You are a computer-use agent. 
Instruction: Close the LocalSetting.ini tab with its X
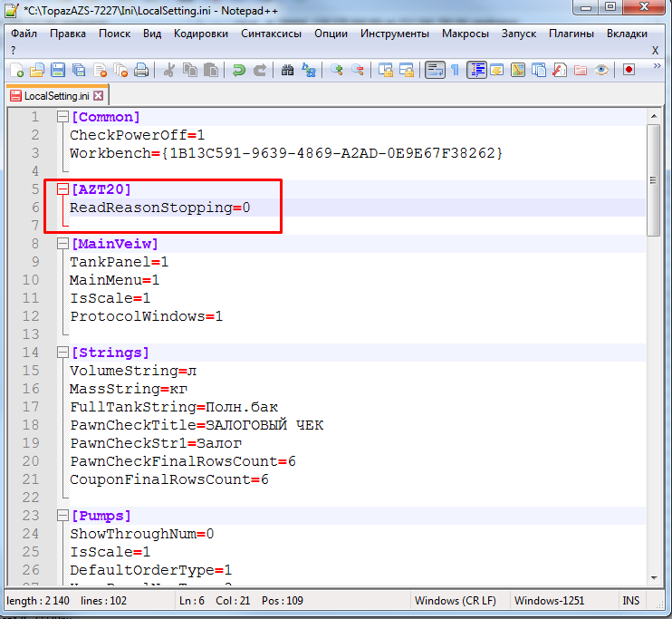pos(99,96)
